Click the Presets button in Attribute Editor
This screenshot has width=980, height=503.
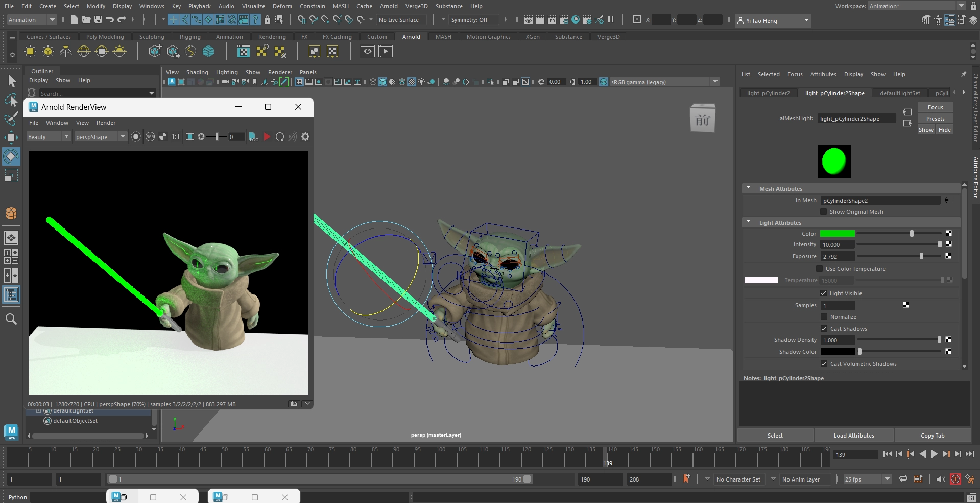(935, 119)
